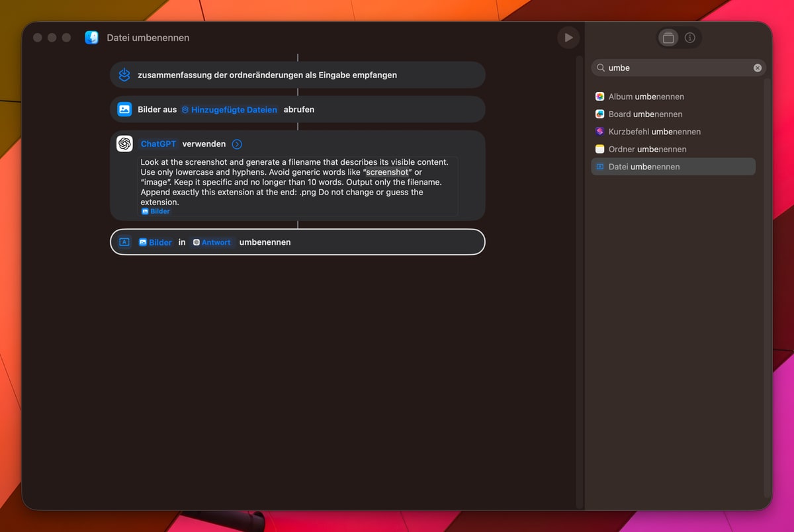The height and width of the screenshot is (532, 794).
Task: Choose Board umbenennen from results
Action: coord(645,114)
